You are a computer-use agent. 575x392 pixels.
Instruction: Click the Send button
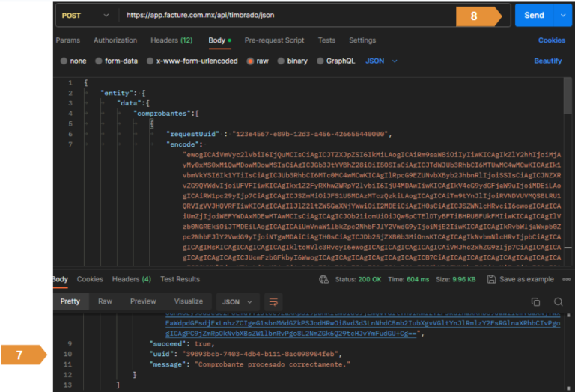[x=534, y=15]
